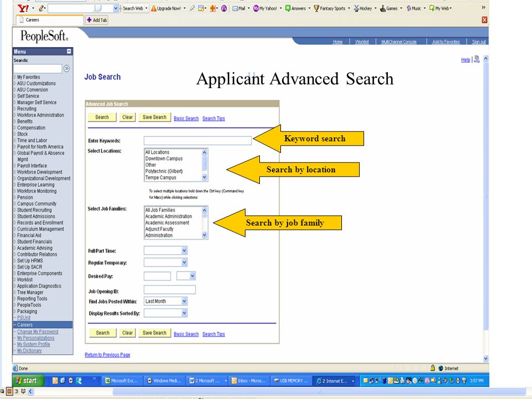532x399 pixels.
Task: Click the Add to Favorites link
Action: tap(446, 42)
